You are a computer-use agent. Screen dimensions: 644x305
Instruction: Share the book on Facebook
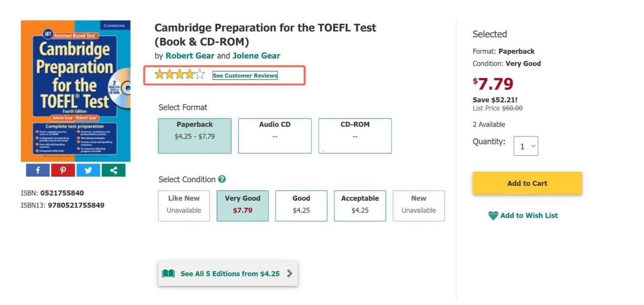[38, 170]
